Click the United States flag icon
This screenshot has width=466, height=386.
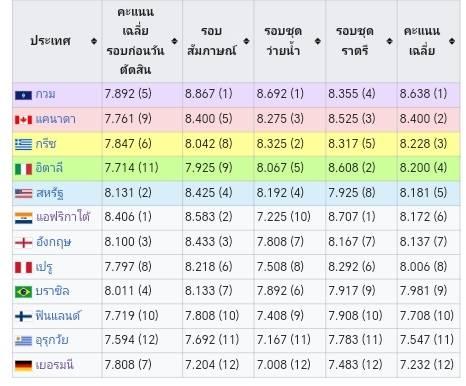pyautogui.click(x=23, y=193)
